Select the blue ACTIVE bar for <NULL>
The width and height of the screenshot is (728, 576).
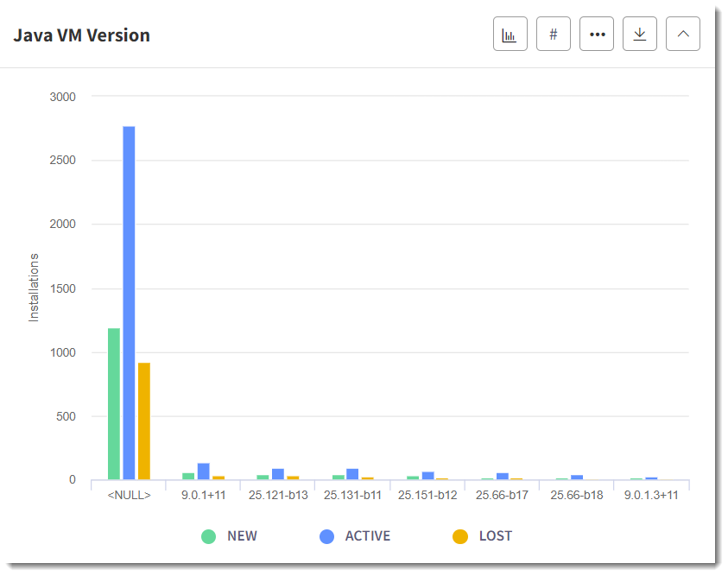tap(129, 302)
